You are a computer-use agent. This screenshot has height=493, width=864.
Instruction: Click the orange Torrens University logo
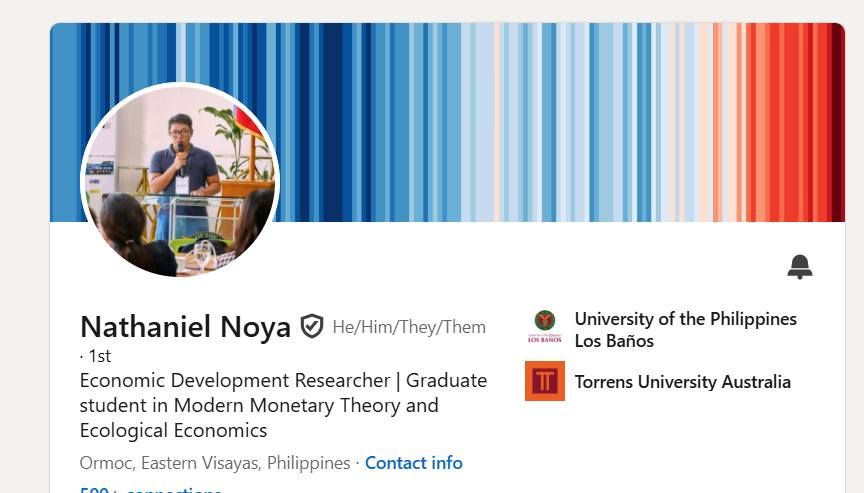(545, 381)
